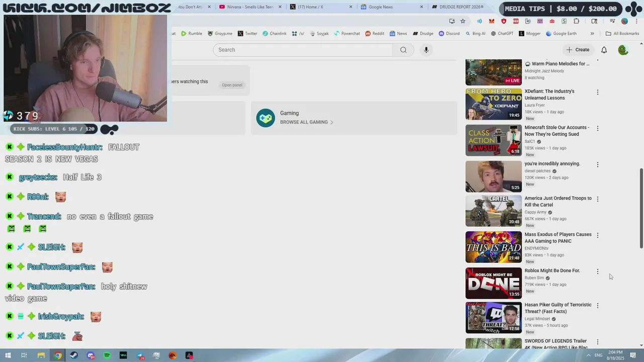This screenshot has width=644, height=362.
Task: Open the Powerchat bookmark
Action: click(347, 34)
